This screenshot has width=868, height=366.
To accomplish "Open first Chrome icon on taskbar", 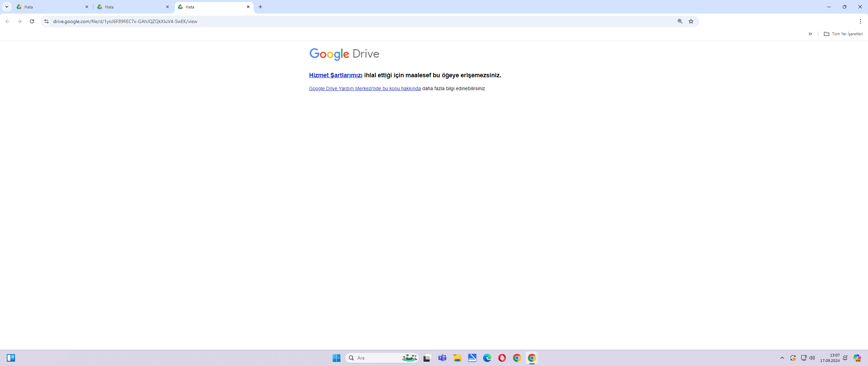I will (x=517, y=358).
